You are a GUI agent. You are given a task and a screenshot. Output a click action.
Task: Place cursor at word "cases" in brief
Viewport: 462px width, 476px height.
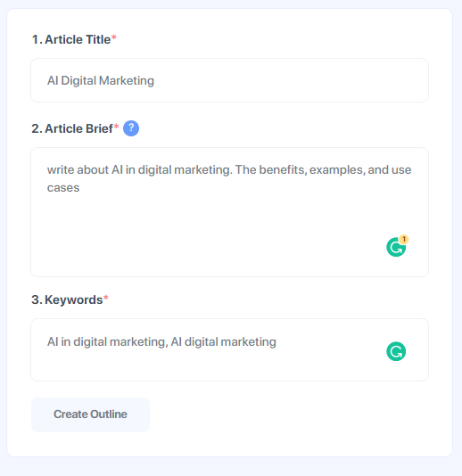pos(63,188)
